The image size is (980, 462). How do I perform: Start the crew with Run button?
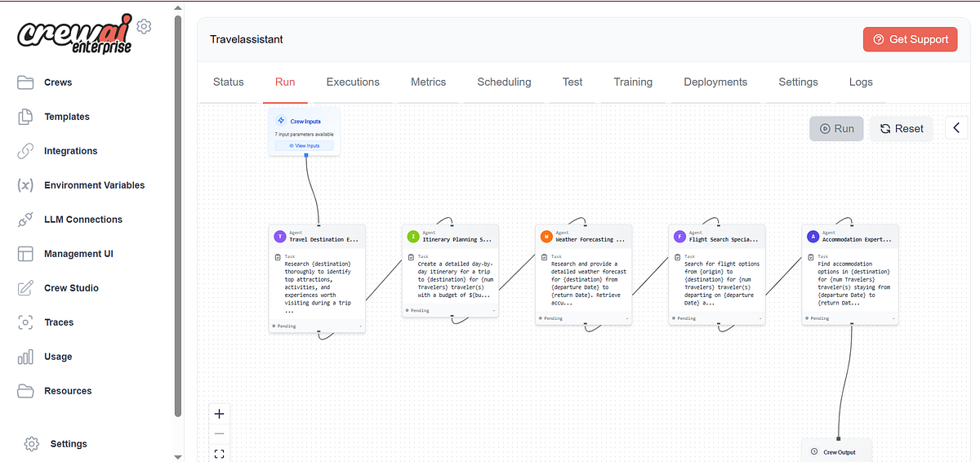pos(836,128)
